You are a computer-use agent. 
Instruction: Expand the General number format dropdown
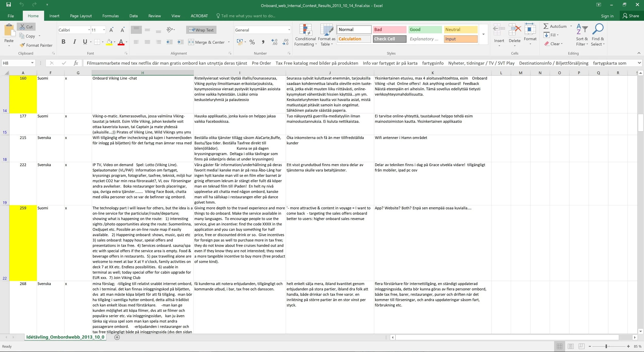tap(289, 30)
